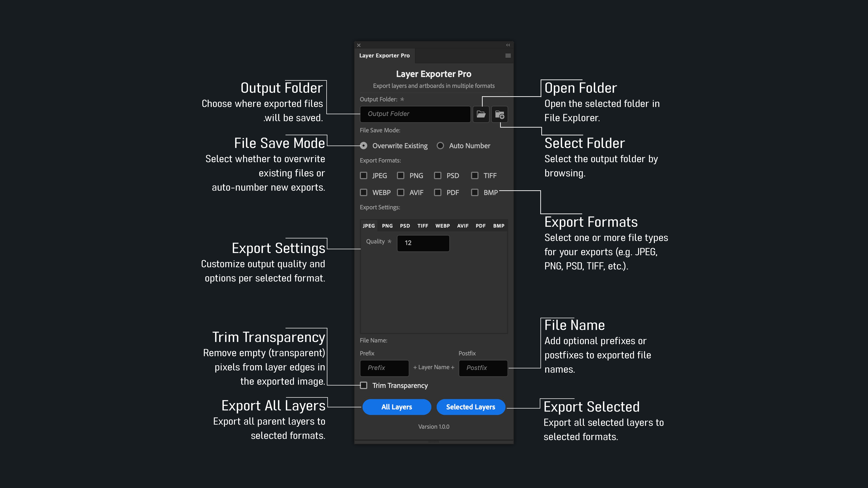Check the WEBP export format
The width and height of the screenshot is (868, 488).
(364, 192)
